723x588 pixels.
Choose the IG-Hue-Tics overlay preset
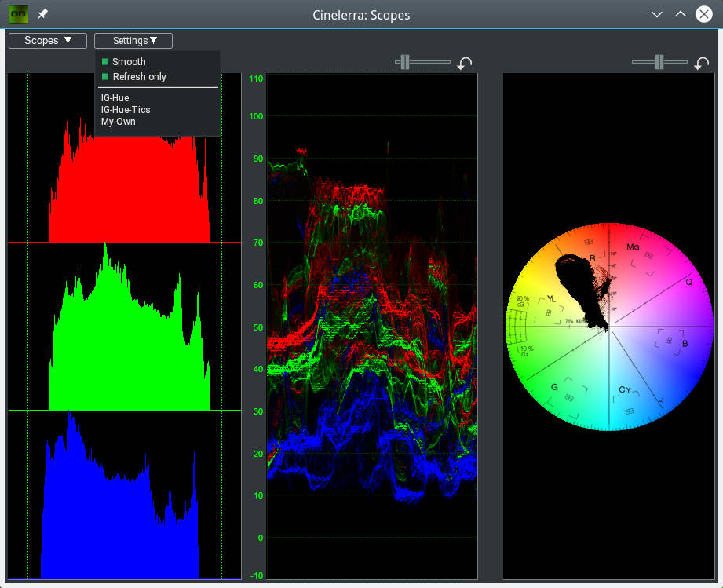(x=126, y=110)
